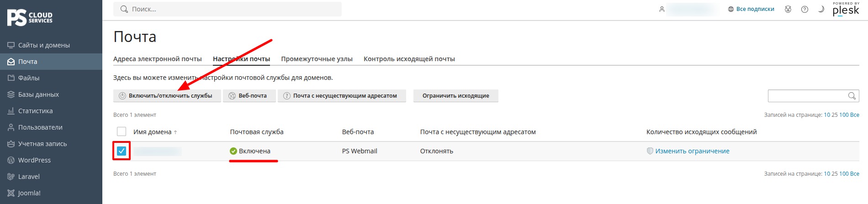Click the search magnifier in list filter
The width and height of the screenshot is (868, 204).
(852, 96)
